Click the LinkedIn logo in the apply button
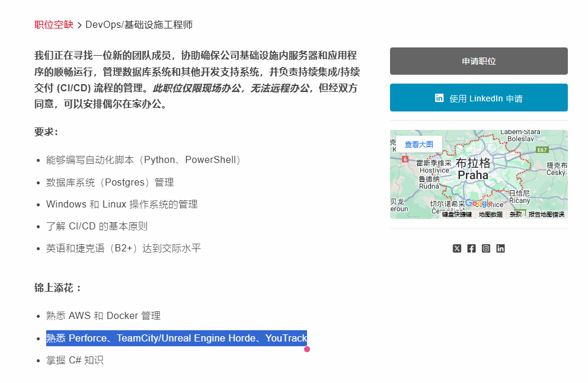 pos(439,98)
